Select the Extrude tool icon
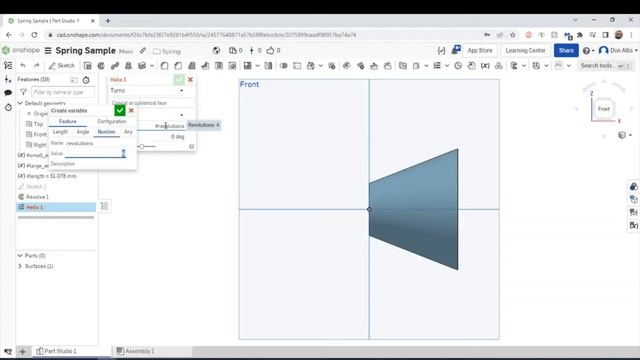The image size is (640, 360). point(87,66)
